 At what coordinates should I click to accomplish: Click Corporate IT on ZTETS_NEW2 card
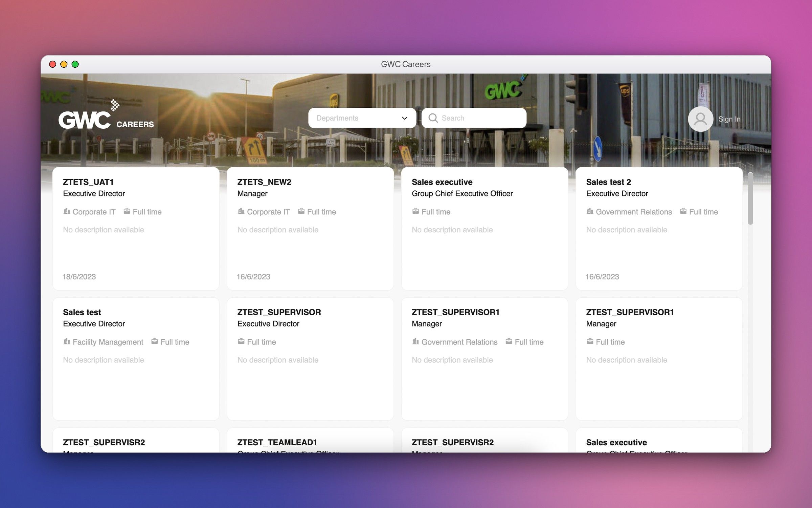click(x=268, y=212)
